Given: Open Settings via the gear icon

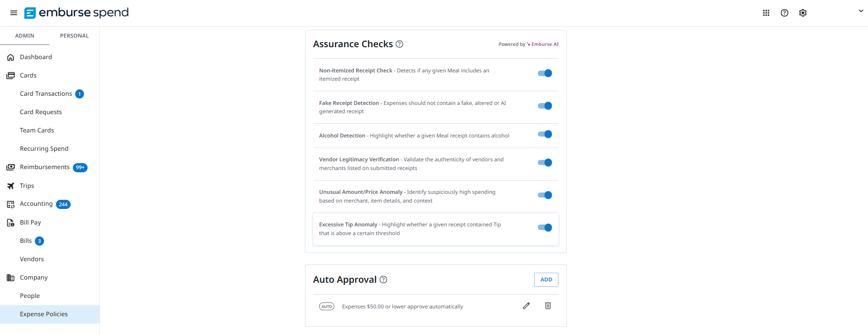Looking at the screenshot, I should click(803, 13).
